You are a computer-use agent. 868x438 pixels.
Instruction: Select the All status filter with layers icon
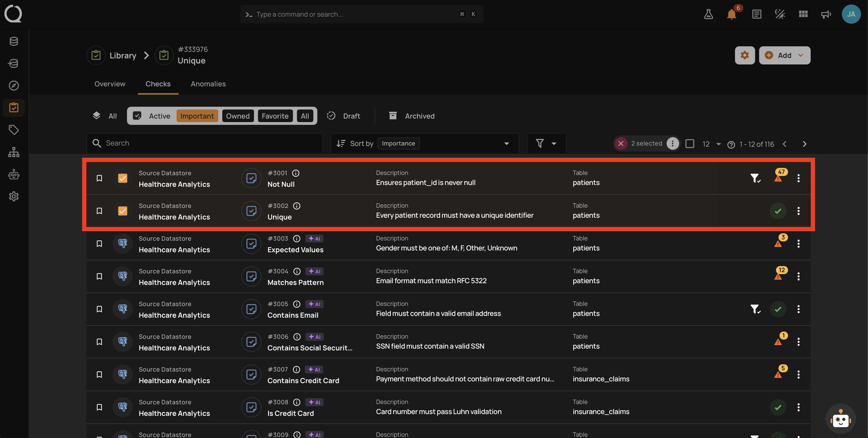(x=104, y=116)
